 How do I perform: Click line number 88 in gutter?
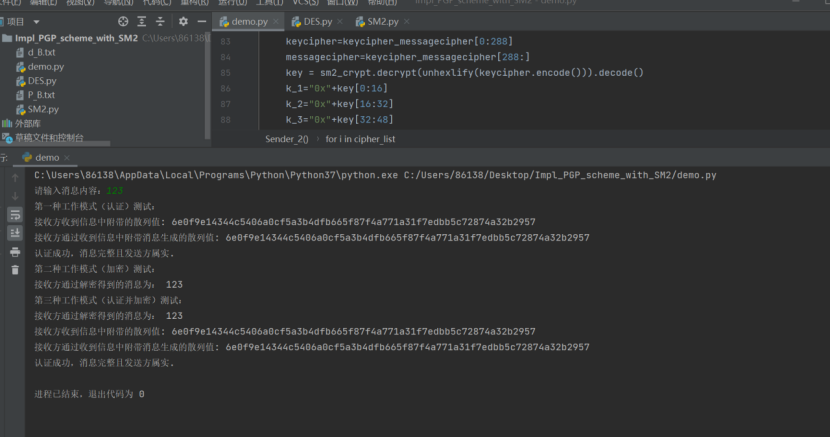click(225, 120)
